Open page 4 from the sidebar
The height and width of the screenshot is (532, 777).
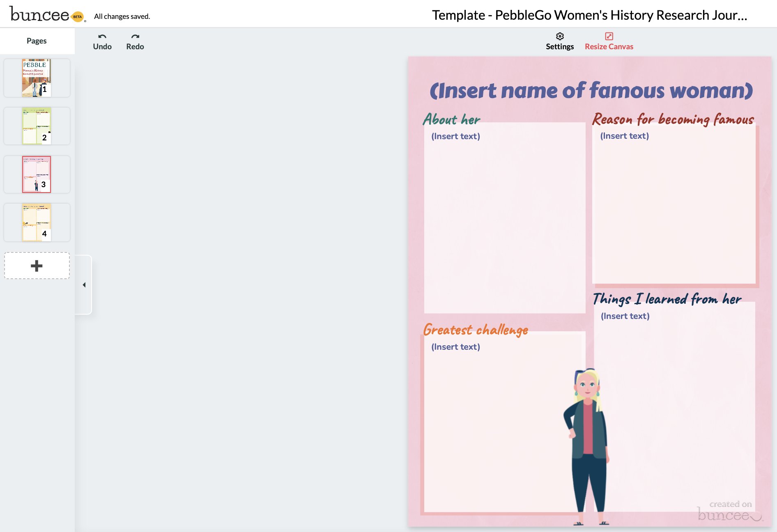[x=37, y=222]
